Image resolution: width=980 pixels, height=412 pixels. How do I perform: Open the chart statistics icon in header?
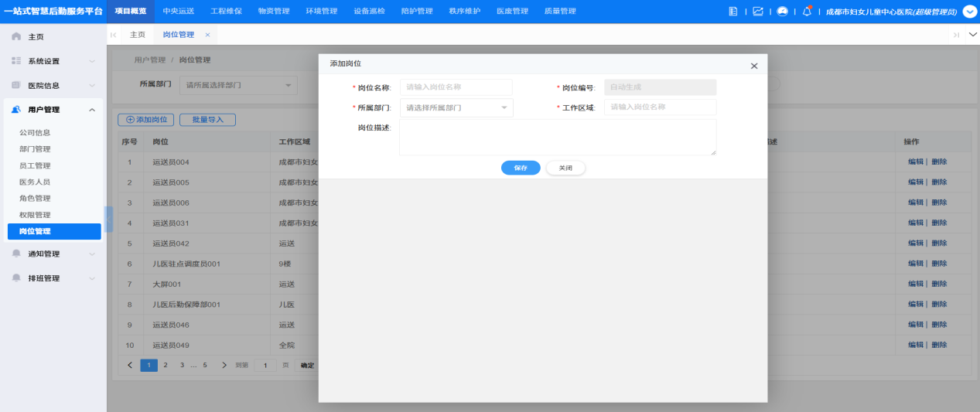pyautogui.click(x=757, y=12)
